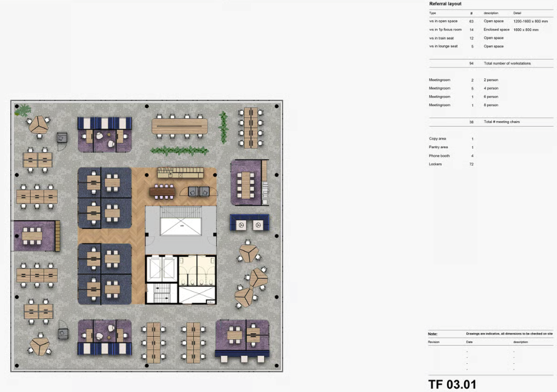
Task: Click the potted plant in the top-left corner
Action: coord(24,111)
